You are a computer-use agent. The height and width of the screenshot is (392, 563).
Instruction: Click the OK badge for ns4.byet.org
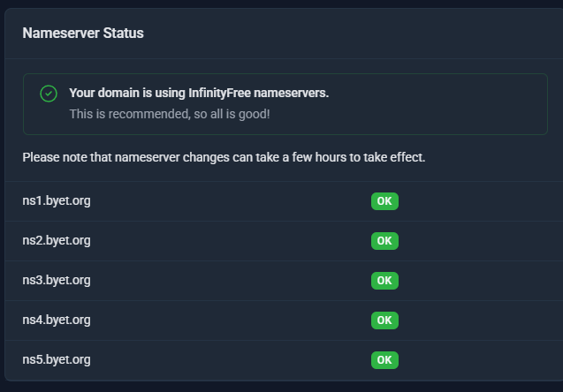coord(384,320)
